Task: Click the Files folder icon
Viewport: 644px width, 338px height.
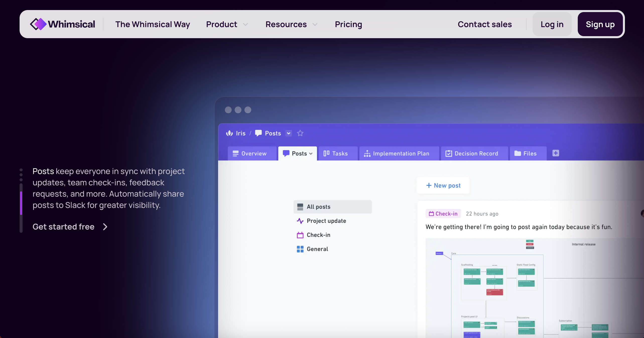Action: click(518, 153)
